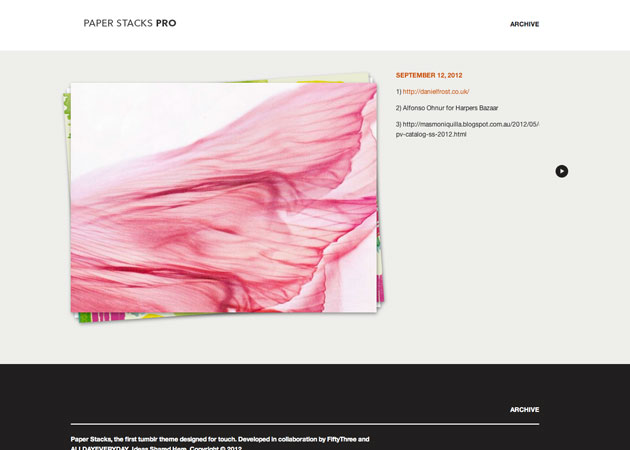Viewport: 630px width, 450px height.
Task: Click the round play arrow button
Action: [x=562, y=171]
